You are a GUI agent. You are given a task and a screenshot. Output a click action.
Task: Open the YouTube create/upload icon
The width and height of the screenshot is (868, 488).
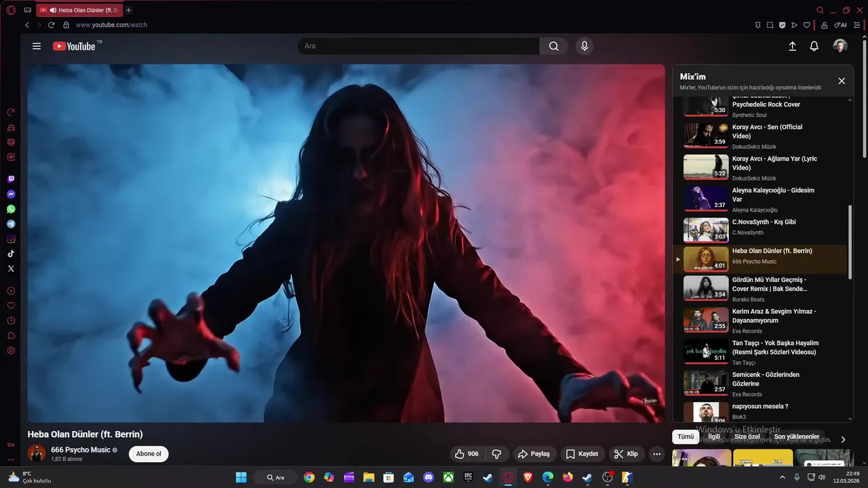(x=792, y=46)
